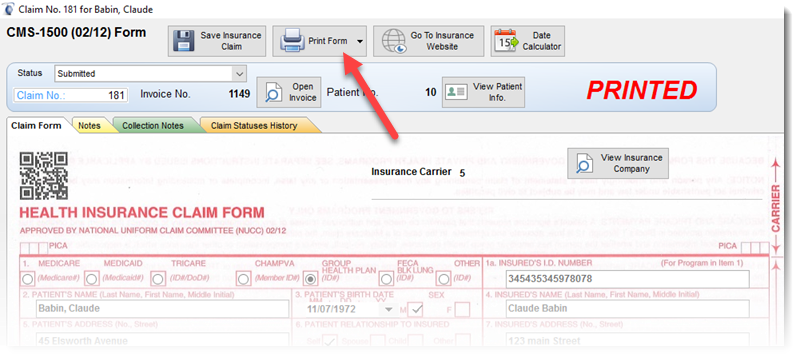Click the magnifier icon on View Insurance Company
The image size is (799, 361).
point(584,163)
